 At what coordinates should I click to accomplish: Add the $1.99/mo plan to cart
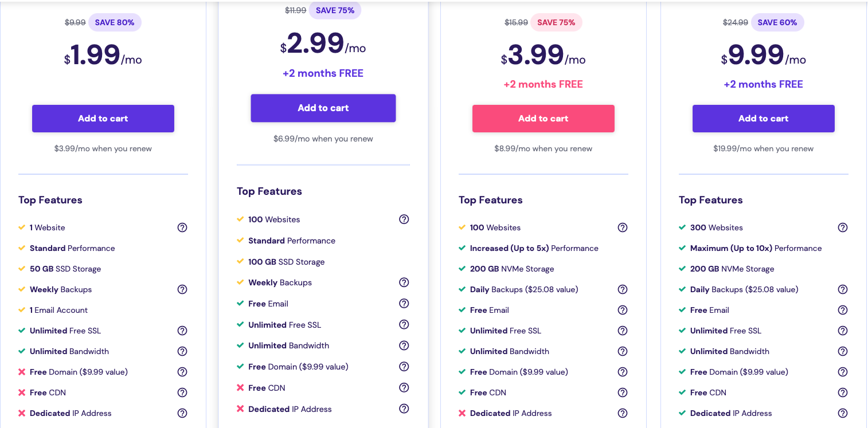click(103, 119)
